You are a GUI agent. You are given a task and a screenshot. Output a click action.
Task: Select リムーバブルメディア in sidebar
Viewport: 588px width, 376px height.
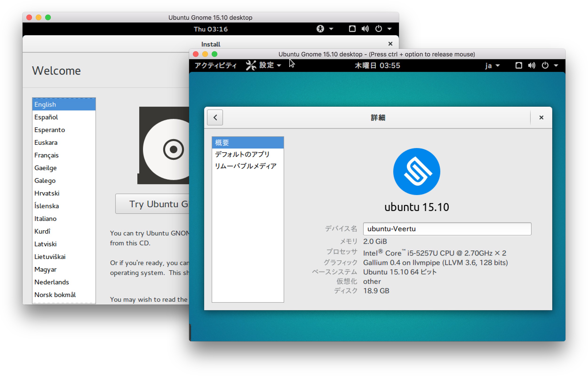tap(246, 166)
